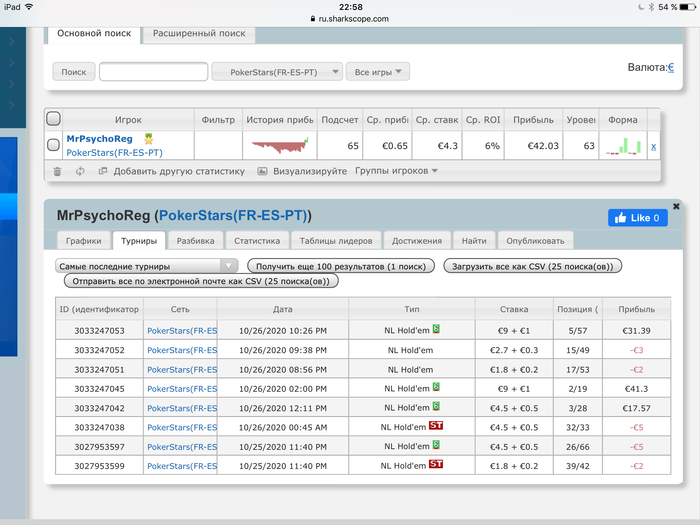Open the PokerStars(FR-ES-PT) network dropdown
Viewport: 700px width, 525px height.
[x=277, y=72]
